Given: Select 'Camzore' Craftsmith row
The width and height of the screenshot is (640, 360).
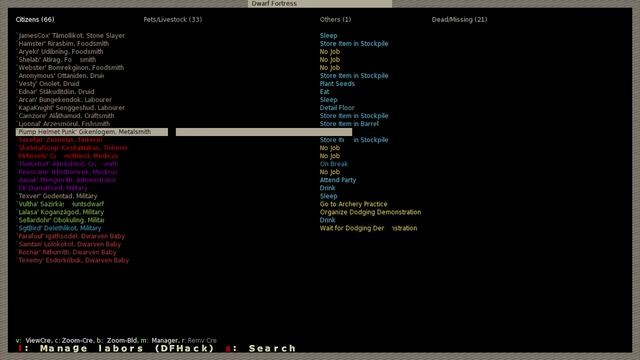Looking at the screenshot, I should point(65,116).
